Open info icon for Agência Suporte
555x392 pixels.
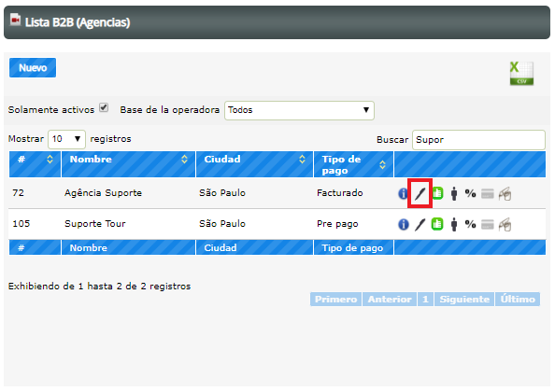pos(403,193)
